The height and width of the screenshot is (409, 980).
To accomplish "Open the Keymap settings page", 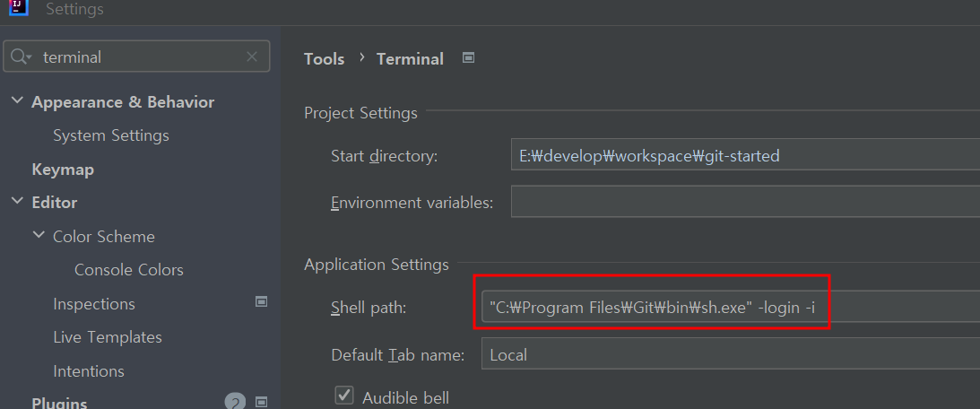I will [63, 169].
